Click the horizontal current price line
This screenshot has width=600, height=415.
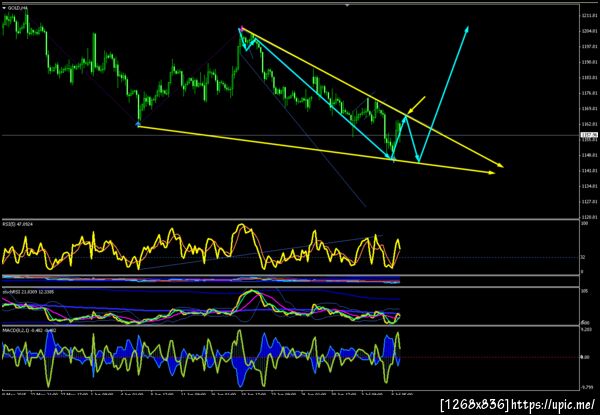point(291,135)
